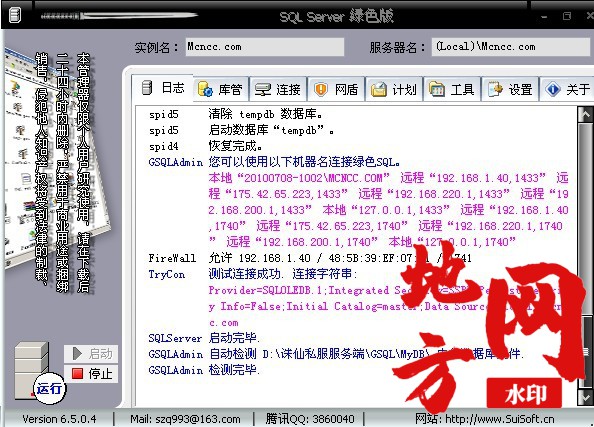
Task: Open the 连接 tab
Action: click(x=278, y=89)
